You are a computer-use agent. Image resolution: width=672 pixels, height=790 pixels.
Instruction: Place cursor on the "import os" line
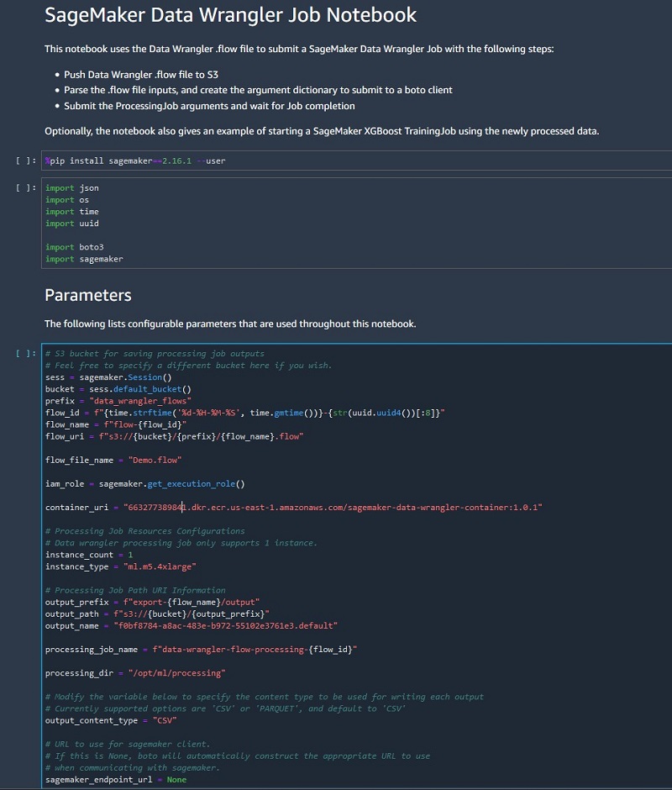point(67,200)
